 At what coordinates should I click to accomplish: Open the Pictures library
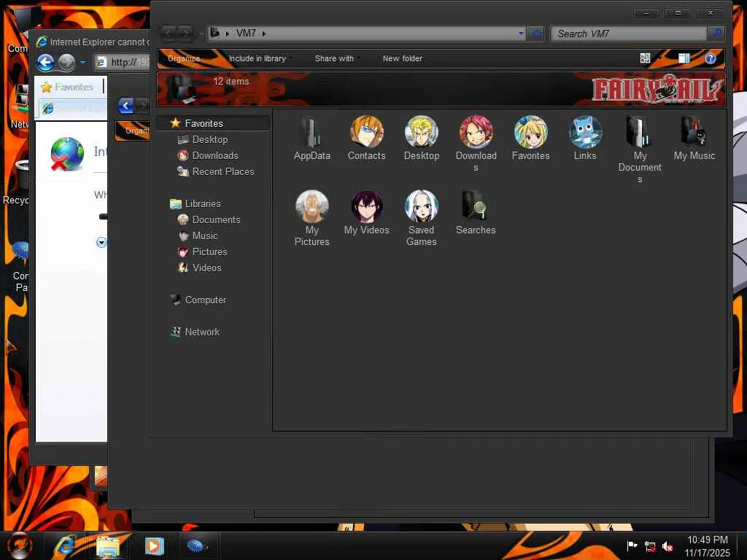coord(209,252)
